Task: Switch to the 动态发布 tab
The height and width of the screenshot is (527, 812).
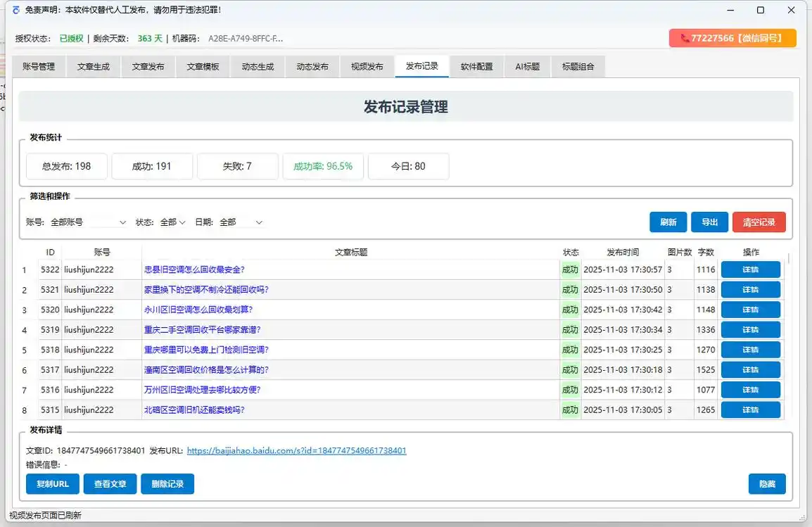Action: coord(312,66)
